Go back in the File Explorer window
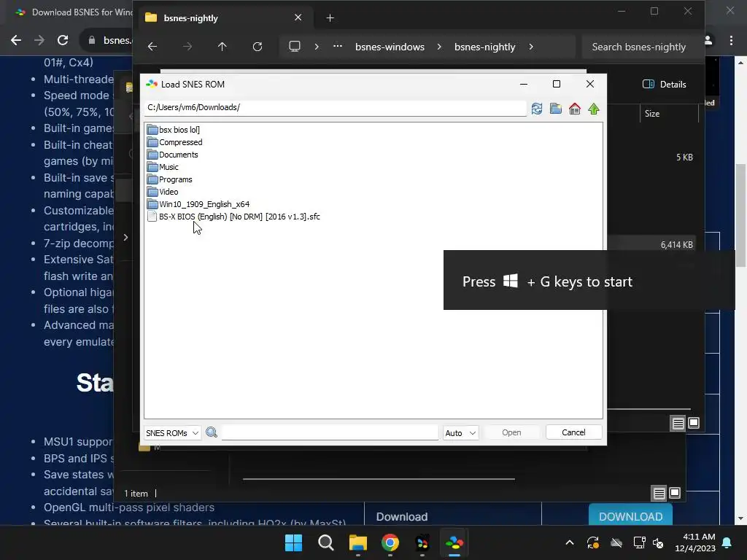The height and width of the screenshot is (560, 747). pyautogui.click(x=152, y=47)
